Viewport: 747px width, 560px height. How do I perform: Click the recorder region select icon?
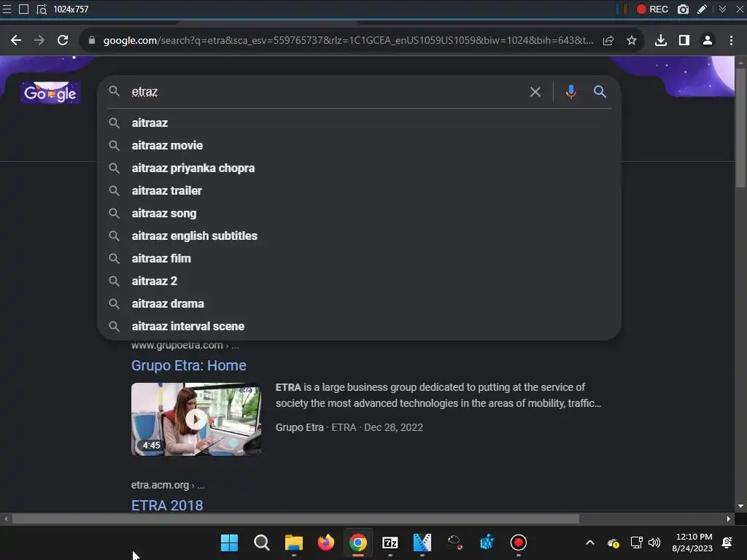point(42,9)
